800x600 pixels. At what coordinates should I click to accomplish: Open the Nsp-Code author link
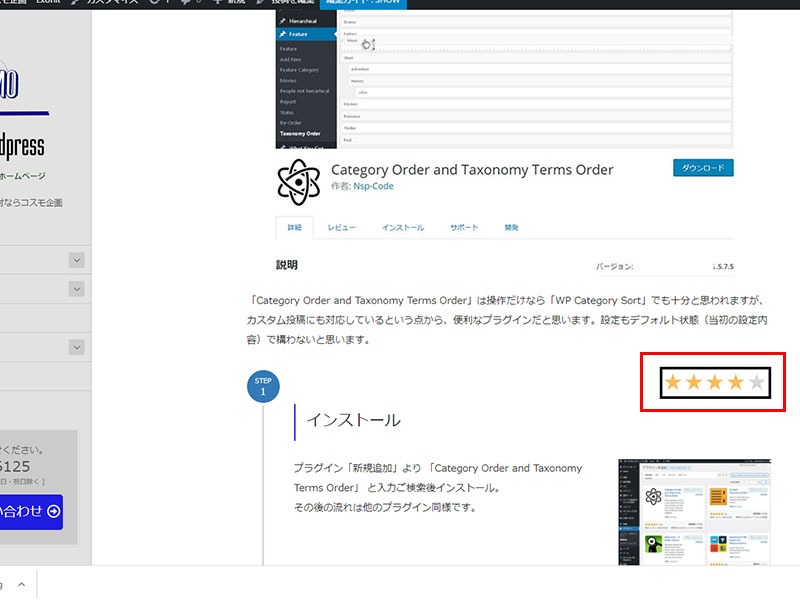pyautogui.click(x=375, y=187)
